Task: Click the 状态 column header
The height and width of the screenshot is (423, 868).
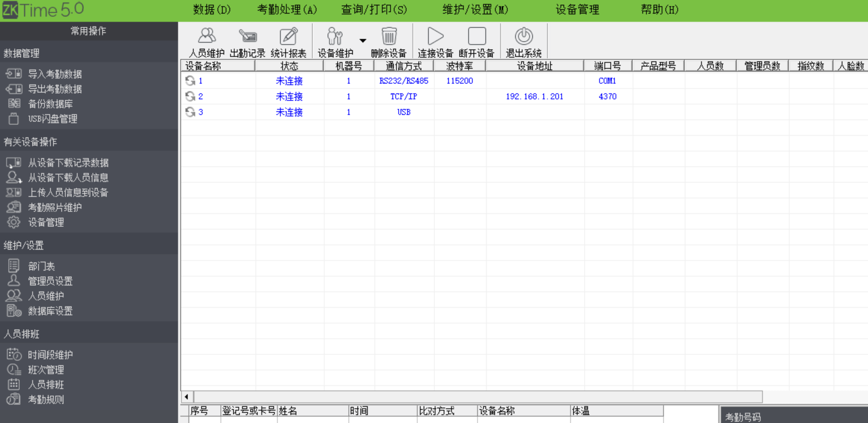Action: point(289,66)
